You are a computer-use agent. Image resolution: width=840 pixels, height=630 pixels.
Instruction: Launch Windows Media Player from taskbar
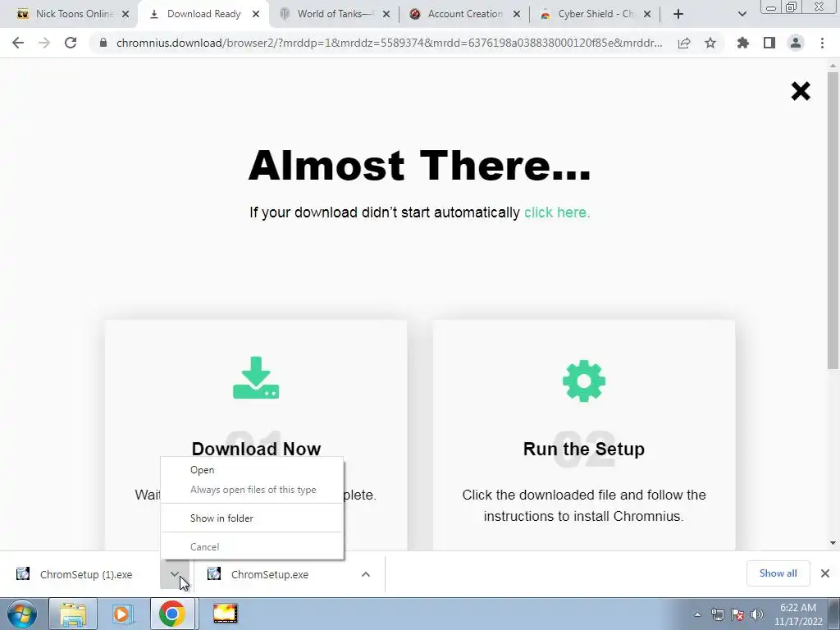point(121,614)
